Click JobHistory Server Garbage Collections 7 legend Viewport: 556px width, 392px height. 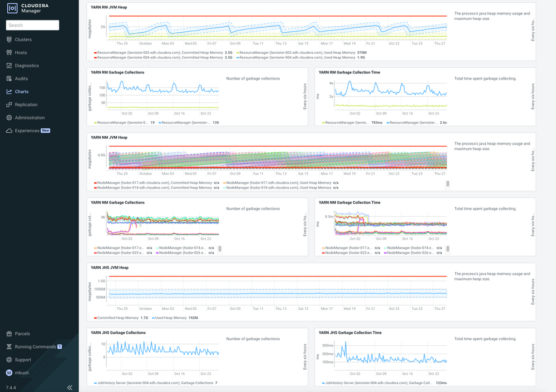(156, 383)
